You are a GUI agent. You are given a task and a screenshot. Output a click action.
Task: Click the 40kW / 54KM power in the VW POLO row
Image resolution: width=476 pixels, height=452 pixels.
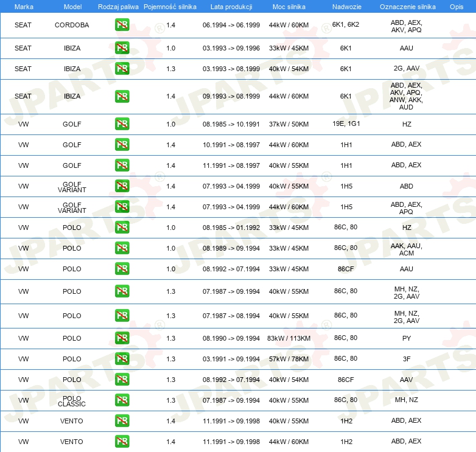289,380
